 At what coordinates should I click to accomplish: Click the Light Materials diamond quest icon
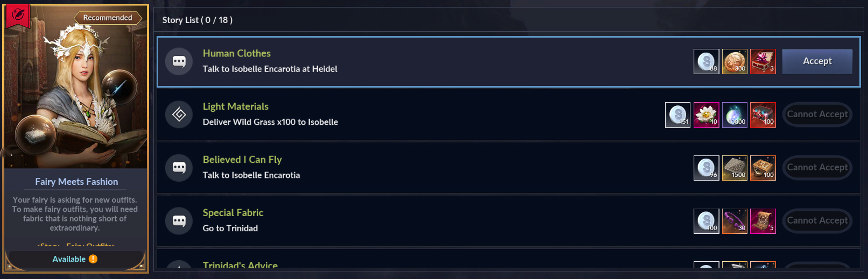click(179, 115)
